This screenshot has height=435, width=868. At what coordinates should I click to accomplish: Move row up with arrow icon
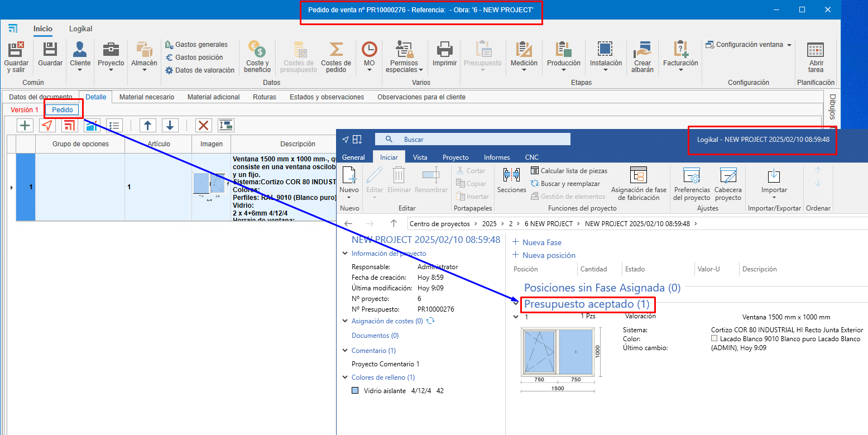click(147, 125)
